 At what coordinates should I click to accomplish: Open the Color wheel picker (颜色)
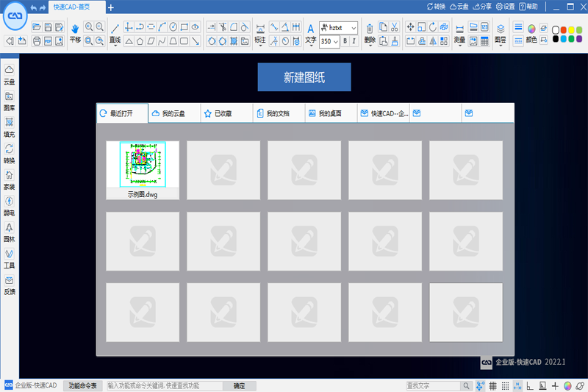coord(531,33)
